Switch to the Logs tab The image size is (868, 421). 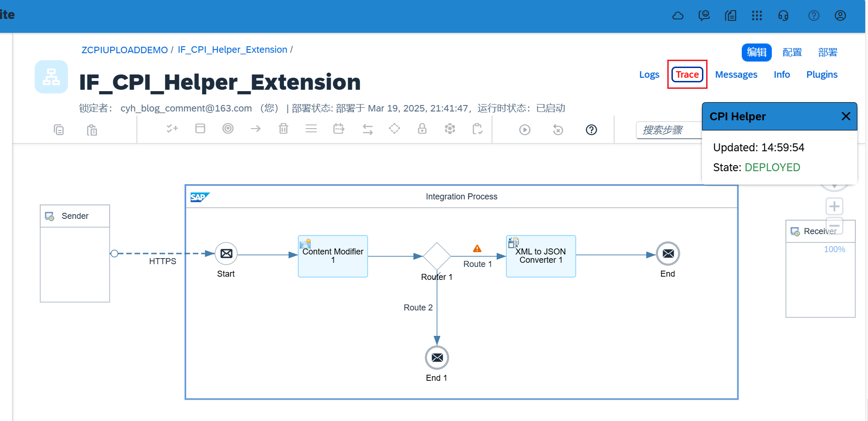649,74
